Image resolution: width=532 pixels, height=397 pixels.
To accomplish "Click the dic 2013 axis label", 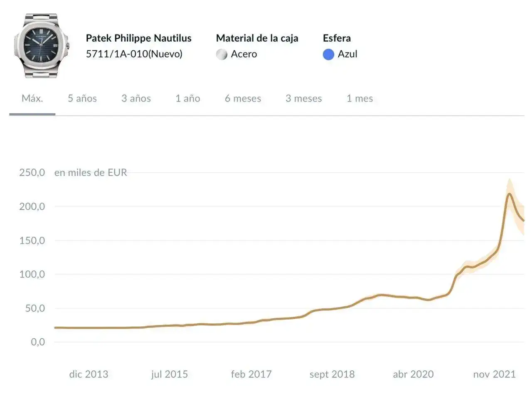I will [x=89, y=375].
